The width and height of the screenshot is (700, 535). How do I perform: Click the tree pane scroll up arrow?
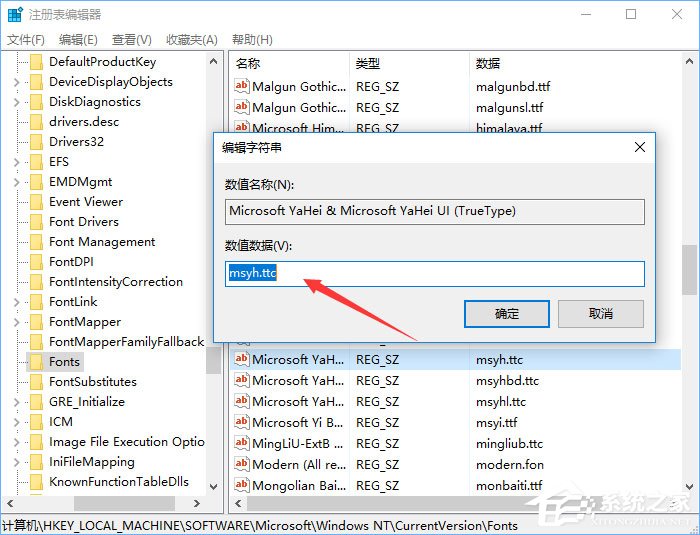(x=213, y=62)
